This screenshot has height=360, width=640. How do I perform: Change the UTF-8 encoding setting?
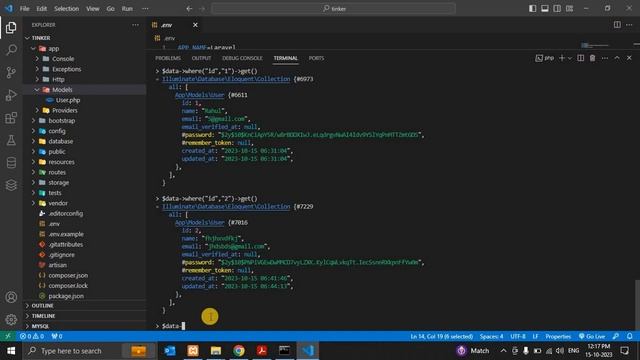(518, 336)
